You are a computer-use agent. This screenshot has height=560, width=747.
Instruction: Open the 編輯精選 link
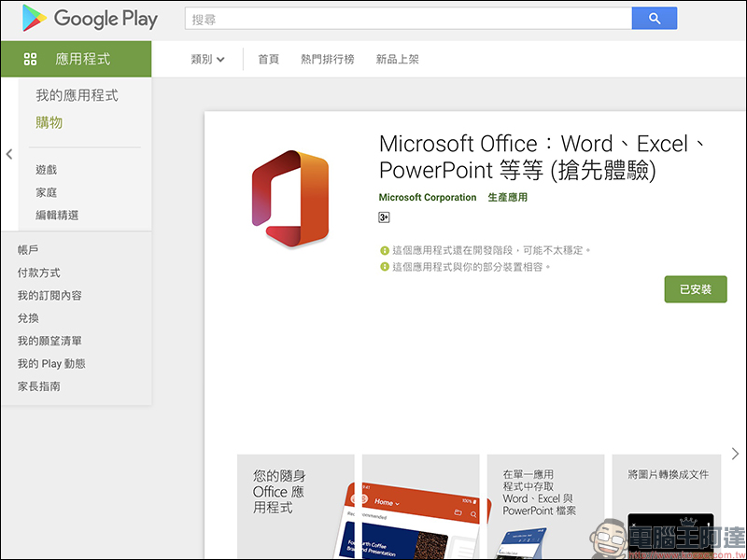pos(57,216)
